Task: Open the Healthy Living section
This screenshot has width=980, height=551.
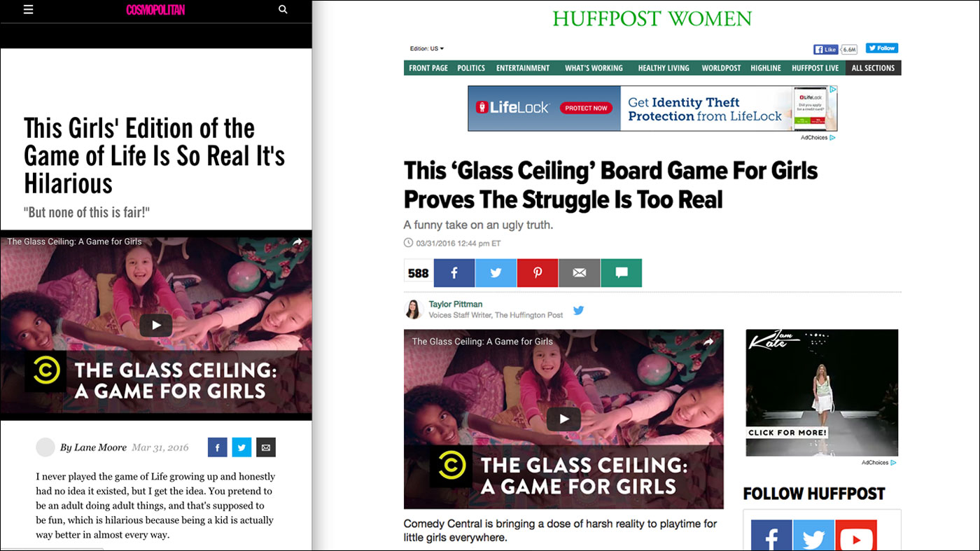Action: point(664,68)
